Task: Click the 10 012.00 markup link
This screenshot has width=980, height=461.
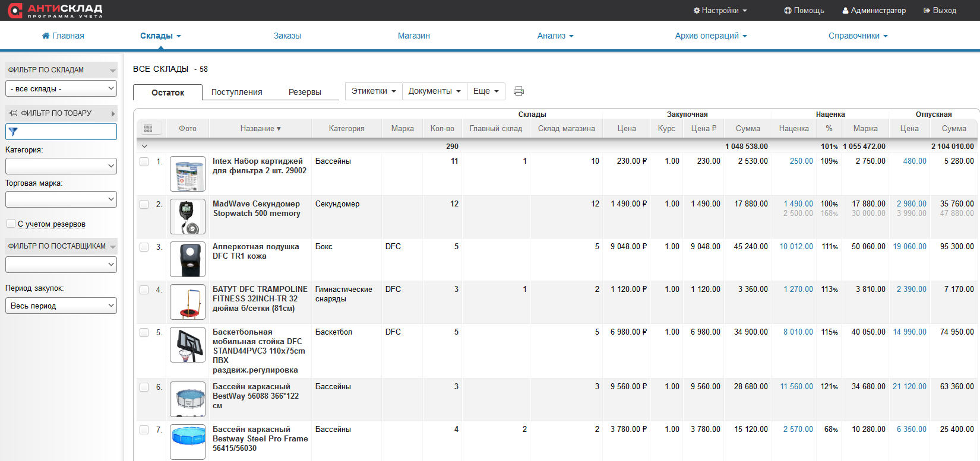Action: pos(796,246)
